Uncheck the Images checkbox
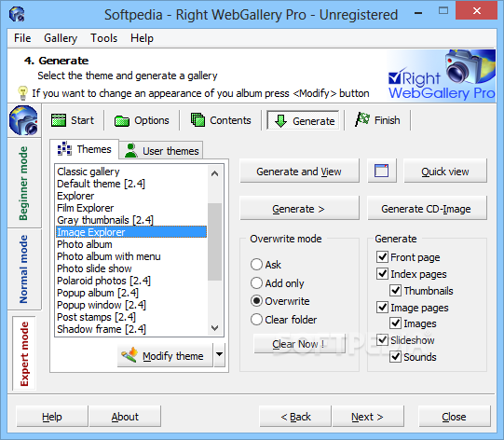Screen dimensions: 504x440 [395, 323]
